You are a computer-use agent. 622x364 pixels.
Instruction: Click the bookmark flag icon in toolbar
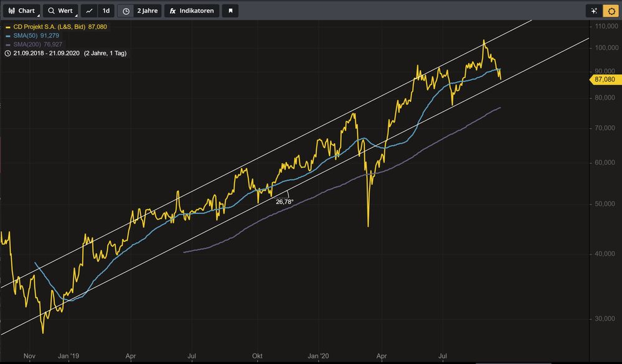click(230, 11)
